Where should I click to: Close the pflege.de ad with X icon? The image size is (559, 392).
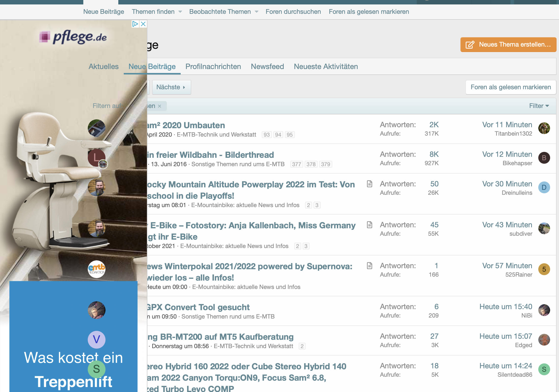pos(143,24)
